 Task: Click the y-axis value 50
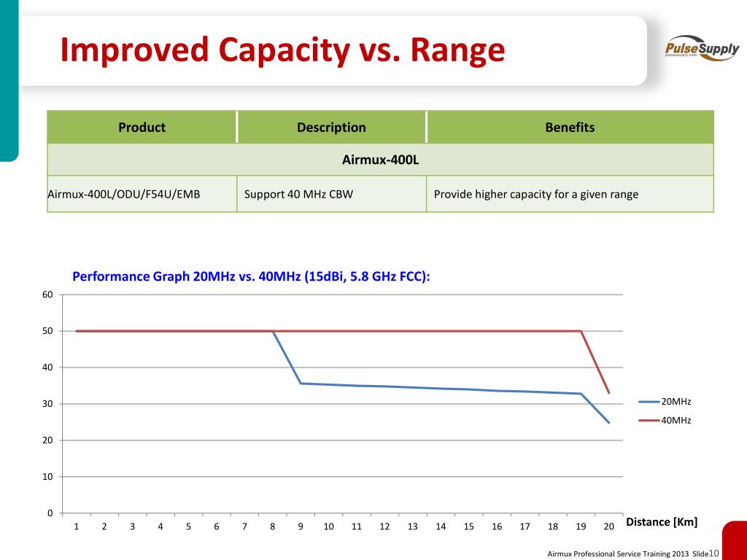[x=47, y=331]
